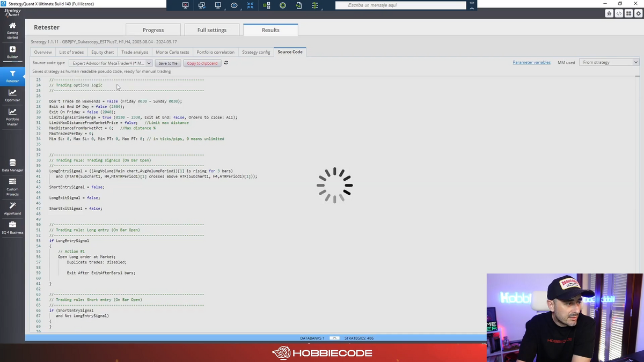This screenshot has height=362, width=644.
Task: Click 'Don't Trade On Weekends' code line
Action: point(115,101)
